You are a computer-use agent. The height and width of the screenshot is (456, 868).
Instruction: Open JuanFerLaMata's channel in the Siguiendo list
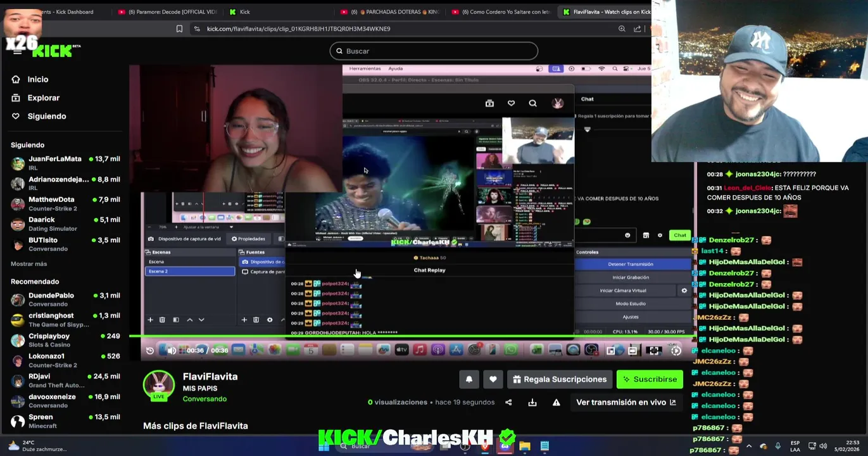(65, 163)
